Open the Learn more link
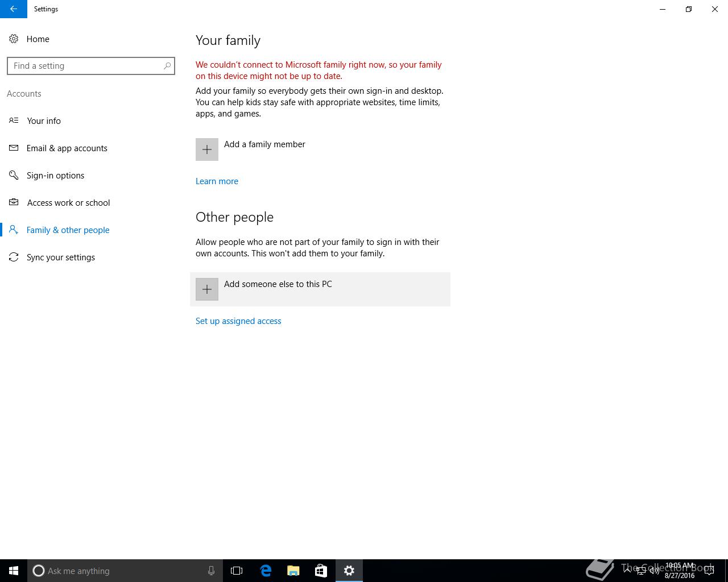 217,181
